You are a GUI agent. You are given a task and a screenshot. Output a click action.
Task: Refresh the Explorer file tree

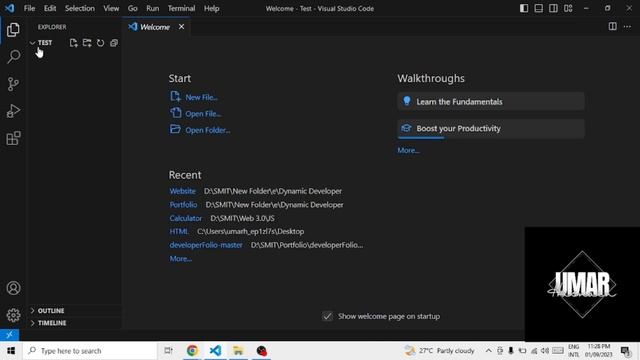(100, 43)
